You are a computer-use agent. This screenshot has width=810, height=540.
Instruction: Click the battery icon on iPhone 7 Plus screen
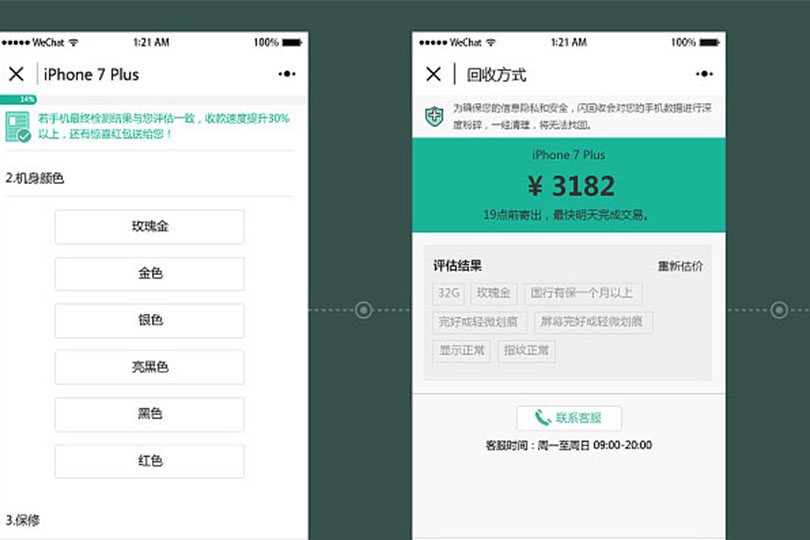(x=292, y=42)
